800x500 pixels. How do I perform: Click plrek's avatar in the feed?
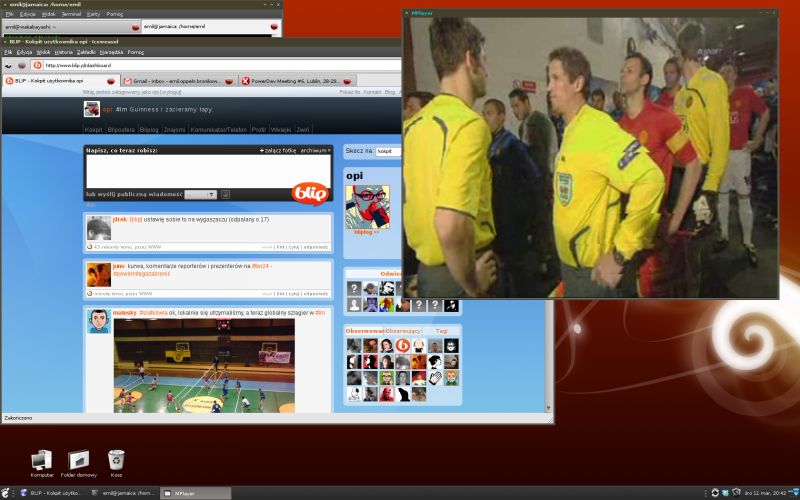[x=99, y=228]
